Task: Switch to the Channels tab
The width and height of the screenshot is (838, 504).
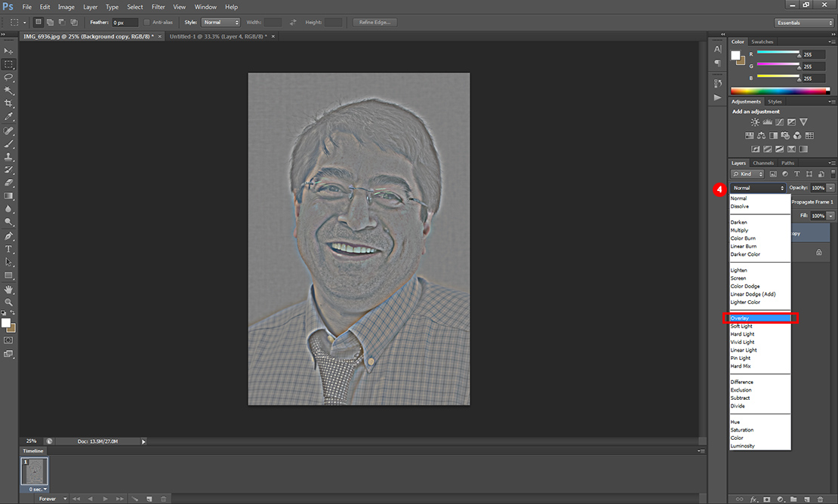Action: click(x=763, y=163)
